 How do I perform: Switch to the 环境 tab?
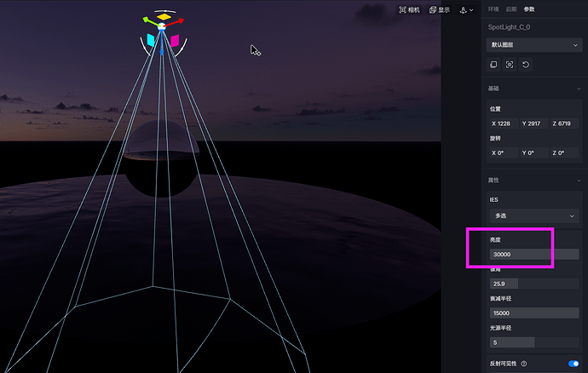point(493,9)
